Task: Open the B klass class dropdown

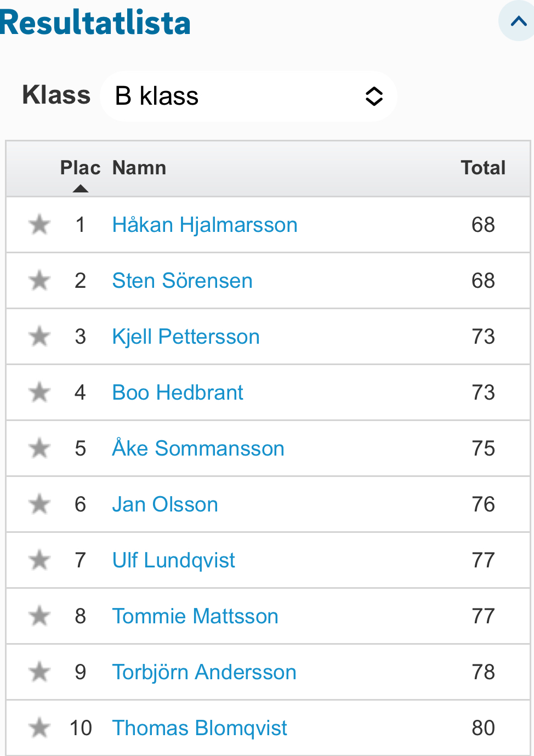Action: 248,96
